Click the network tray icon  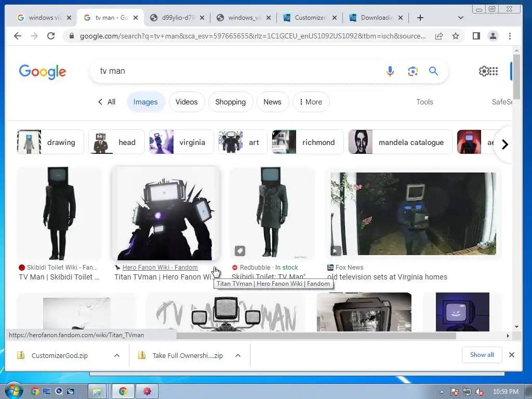(467, 392)
